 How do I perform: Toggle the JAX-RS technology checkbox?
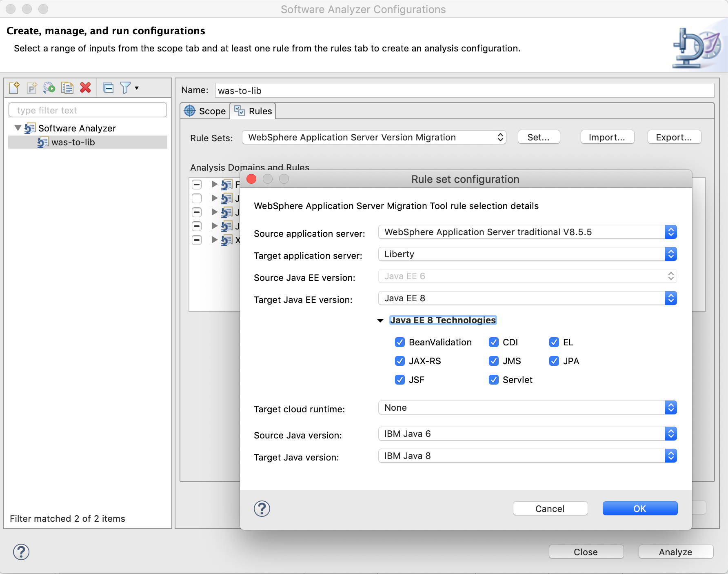pyautogui.click(x=400, y=361)
